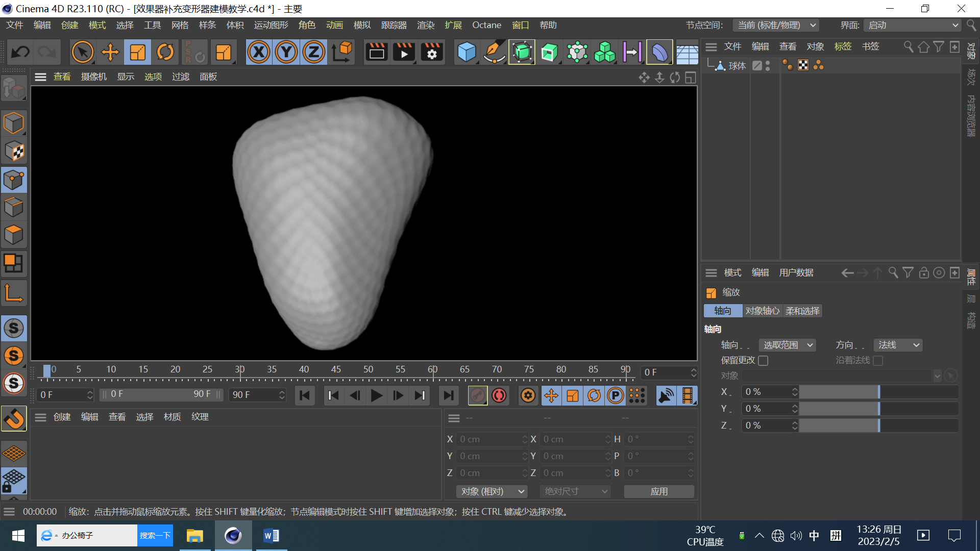
Task: Switch the coordinate system icon
Action: coord(342,52)
